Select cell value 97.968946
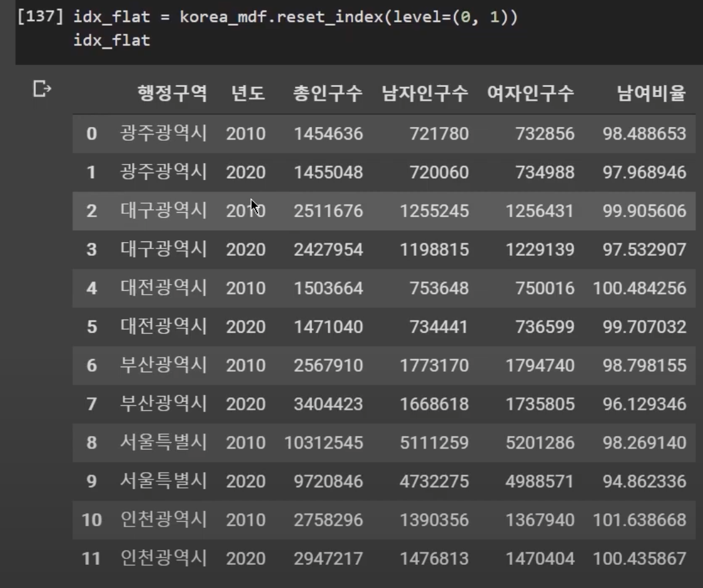Viewport: 703px width, 588px height. (644, 172)
